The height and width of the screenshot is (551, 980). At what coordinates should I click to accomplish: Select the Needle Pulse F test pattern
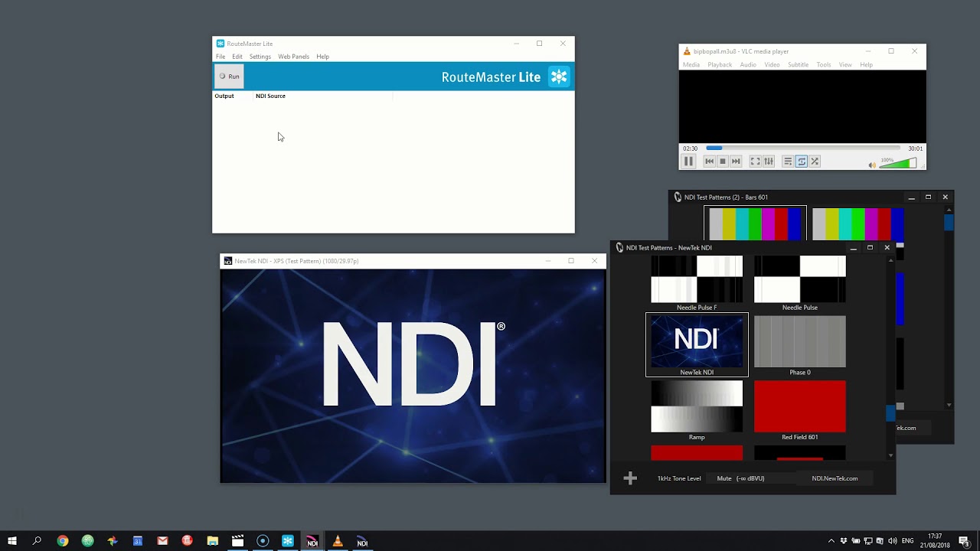coord(697,283)
